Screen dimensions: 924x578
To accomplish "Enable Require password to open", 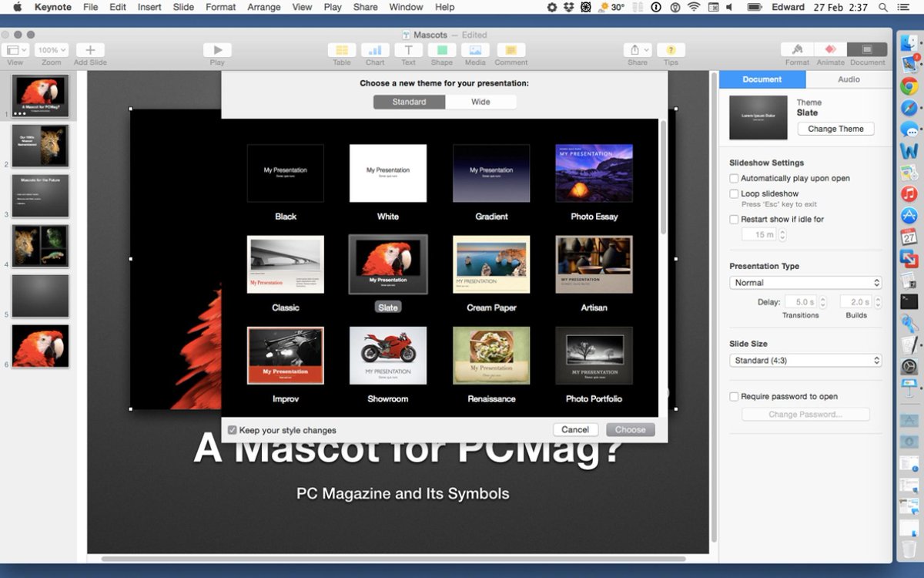I will [734, 396].
